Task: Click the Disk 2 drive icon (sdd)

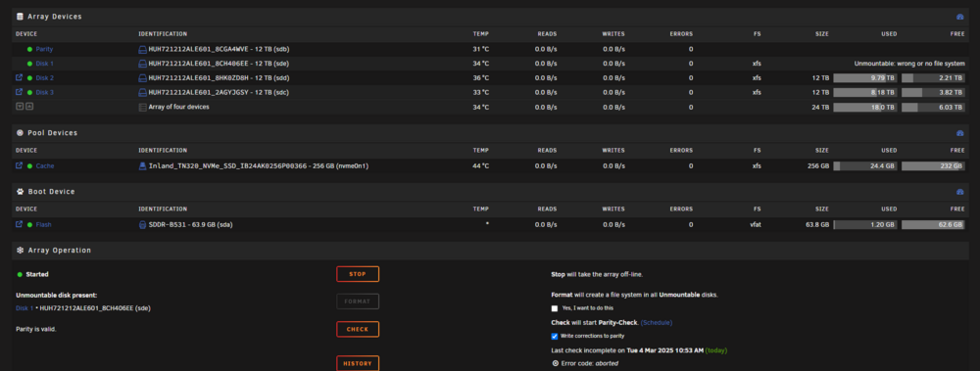Action: 142,78
